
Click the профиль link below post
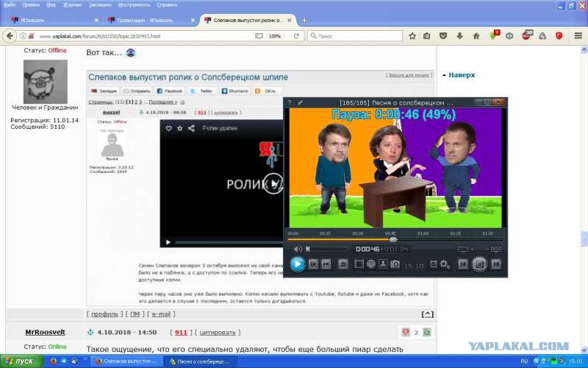(104, 314)
